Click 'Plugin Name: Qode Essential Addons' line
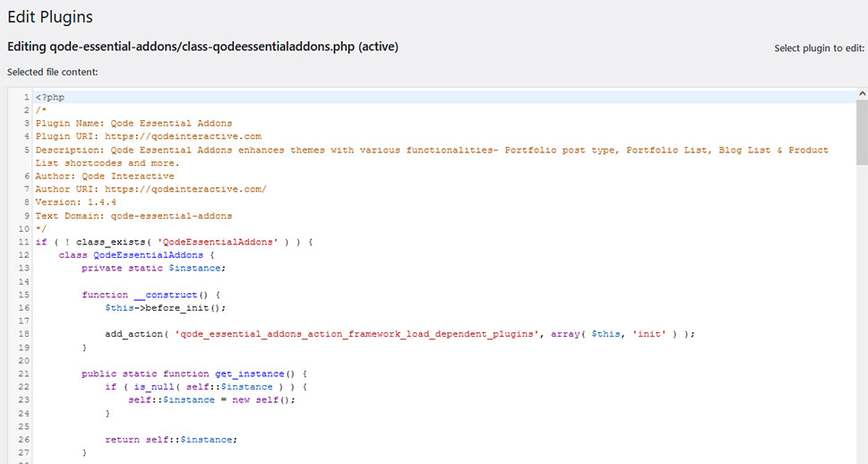The image size is (868, 464). pos(134,123)
